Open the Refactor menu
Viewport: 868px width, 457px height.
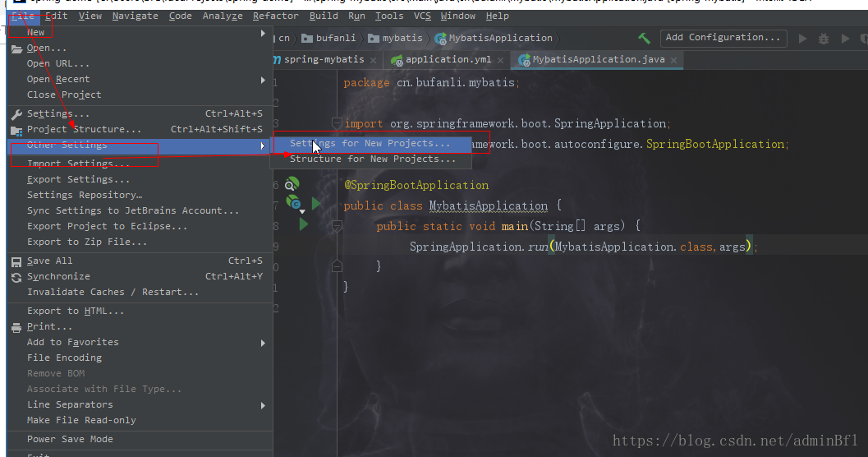[x=276, y=16]
